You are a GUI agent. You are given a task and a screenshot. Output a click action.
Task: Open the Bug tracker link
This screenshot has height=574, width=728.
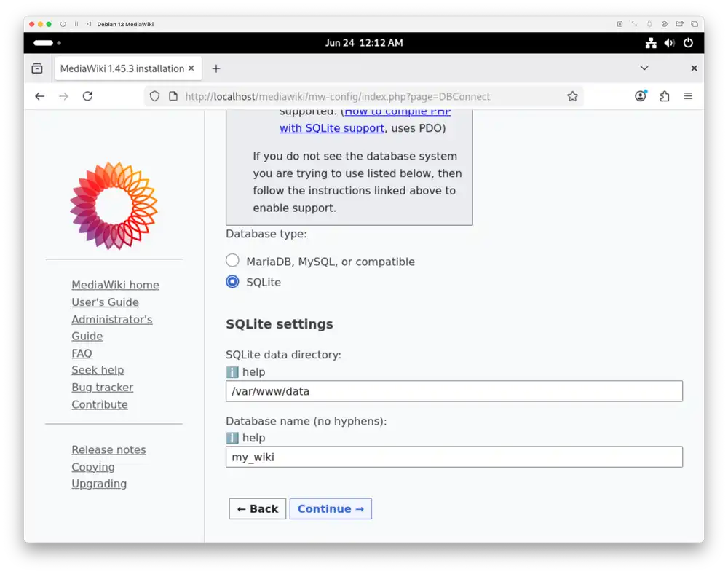pos(102,388)
